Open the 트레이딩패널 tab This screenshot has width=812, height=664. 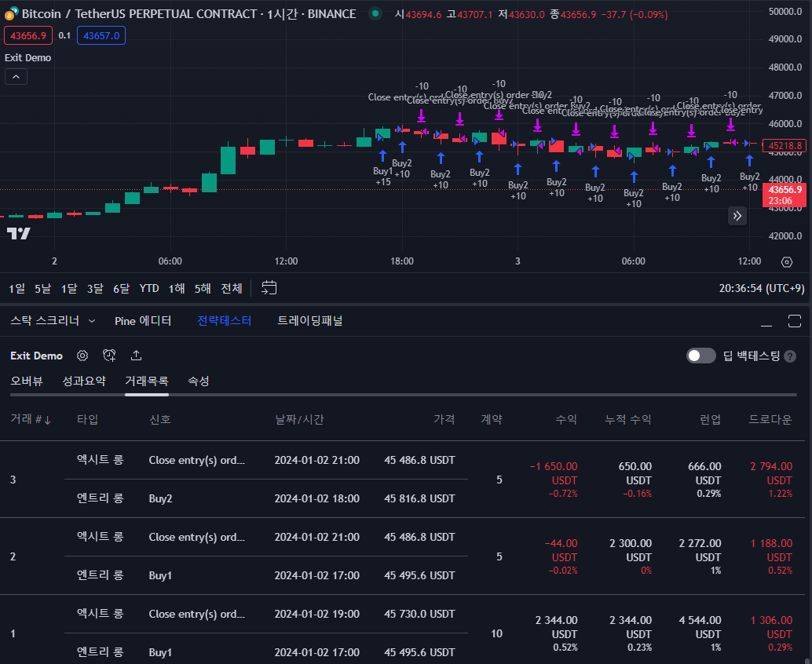point(309,321)
